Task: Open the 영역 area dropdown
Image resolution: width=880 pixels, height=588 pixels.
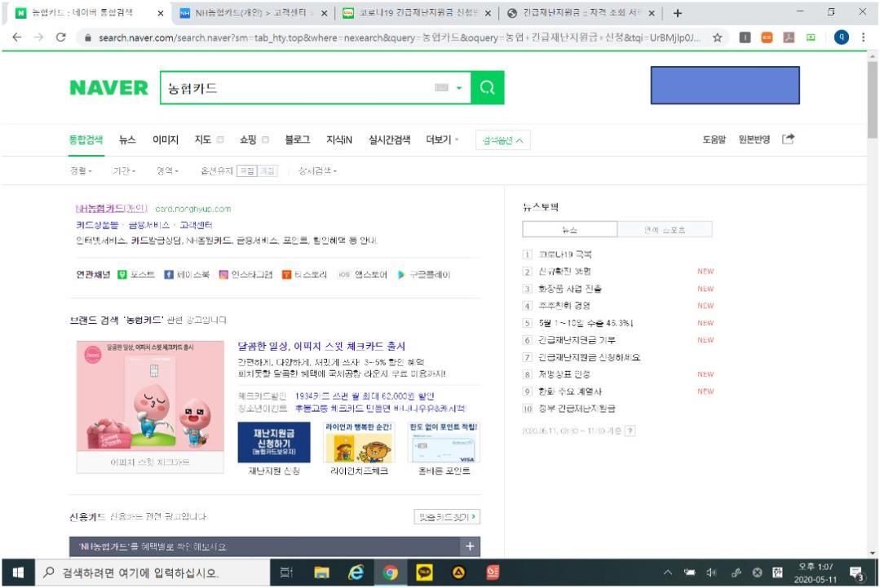Action: tap(167, 170)
